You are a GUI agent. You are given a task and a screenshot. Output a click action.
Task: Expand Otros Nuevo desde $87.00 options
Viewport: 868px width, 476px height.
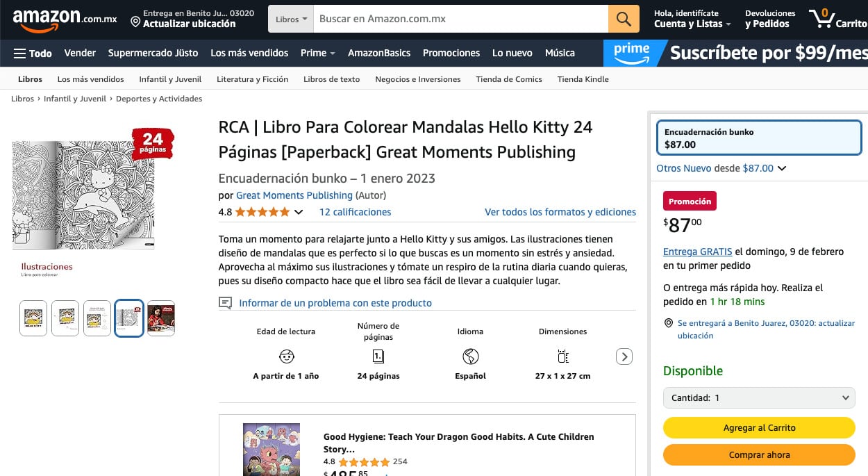point(721,168)
